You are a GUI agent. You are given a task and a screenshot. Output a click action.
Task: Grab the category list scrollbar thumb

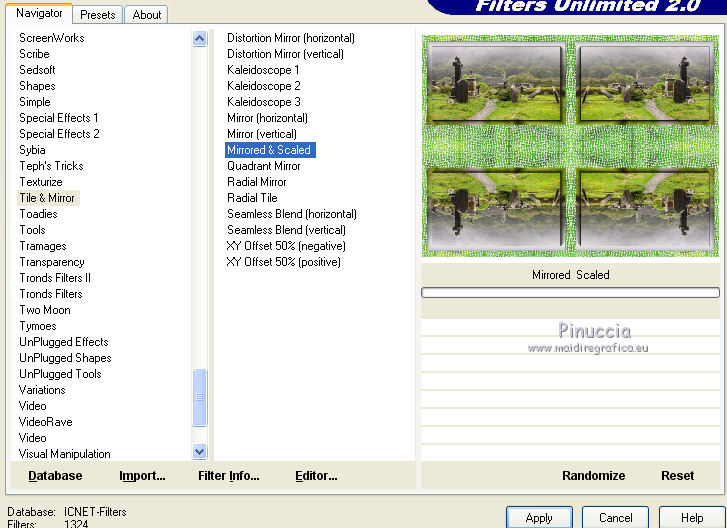tap(199, 397)
